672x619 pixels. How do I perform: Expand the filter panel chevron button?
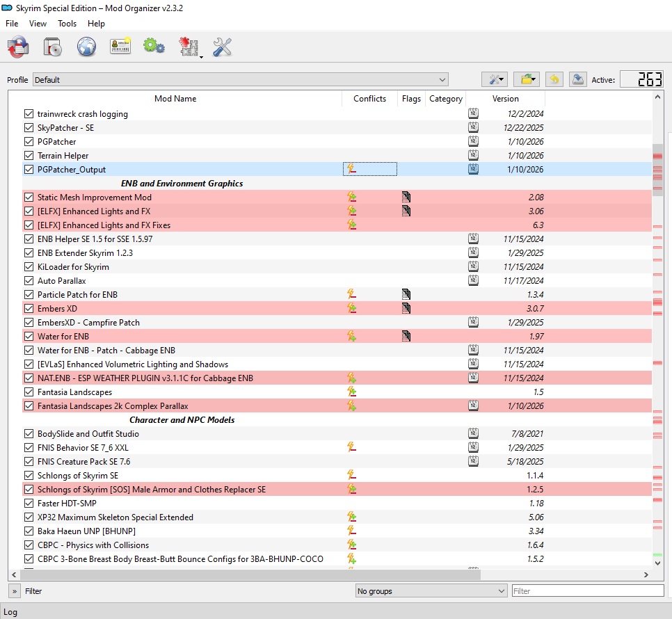[15, 591]
